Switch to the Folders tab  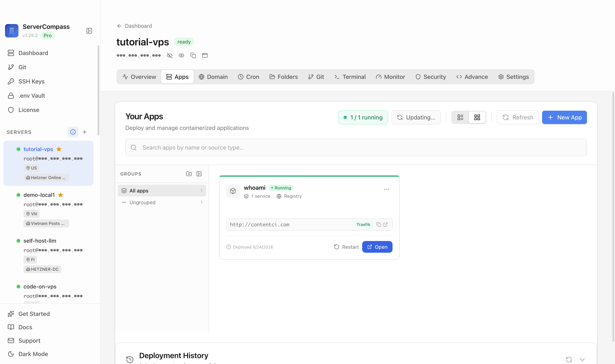click(284, 77)
